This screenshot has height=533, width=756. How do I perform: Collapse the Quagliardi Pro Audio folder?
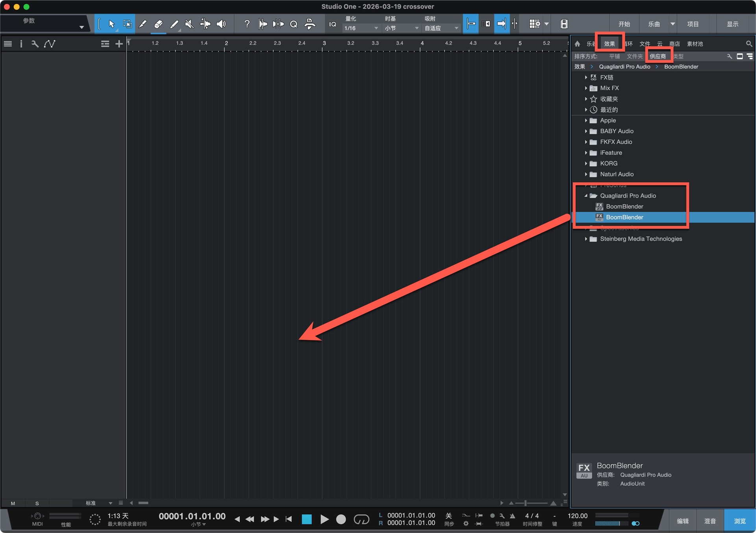[586, 196]
